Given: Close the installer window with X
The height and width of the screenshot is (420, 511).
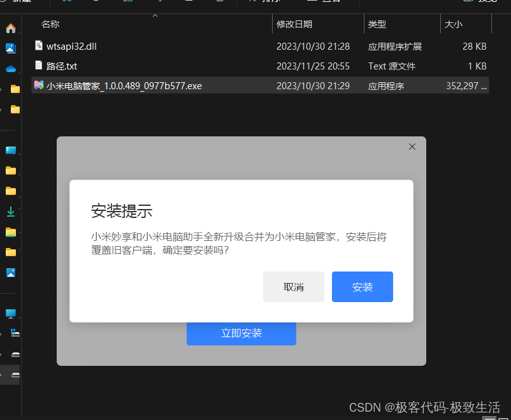Looking at the screenshot, I should (x=412, y=147).
